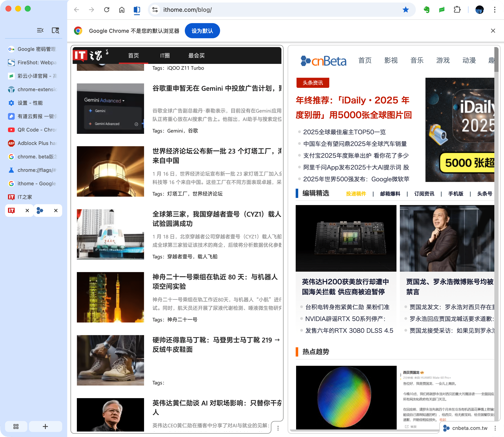Collapse the vertical tabs sidebar
Screen dimensions: 504x437
click(40, 30)
